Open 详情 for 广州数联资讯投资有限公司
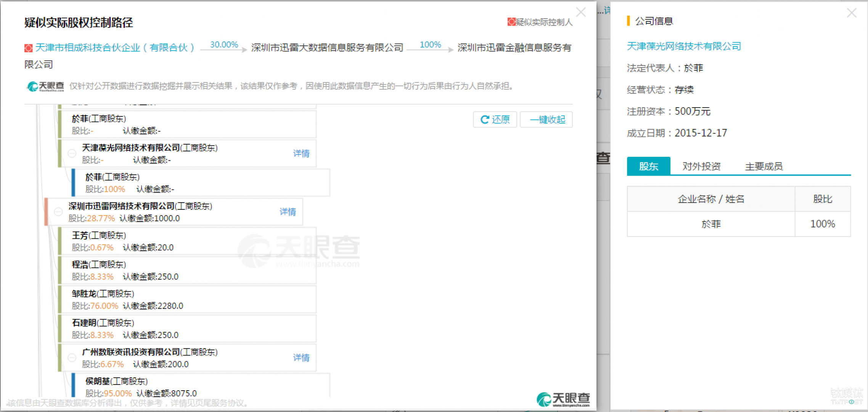Screen dimensions: 868x412 301,358
